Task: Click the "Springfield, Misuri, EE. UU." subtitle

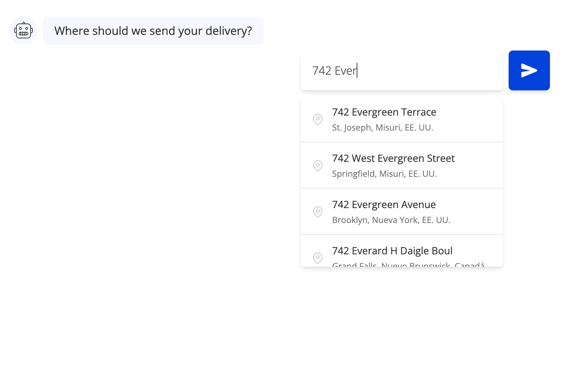Action: [x=384, y=174]
